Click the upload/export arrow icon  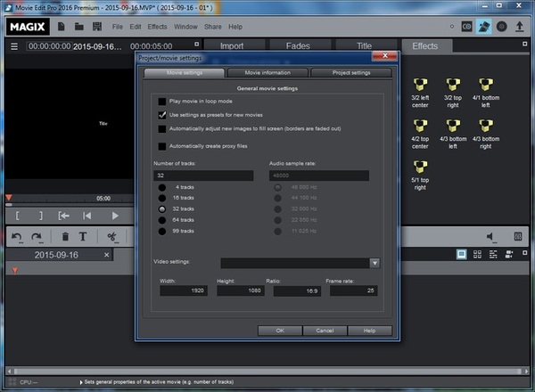point(520,27)
